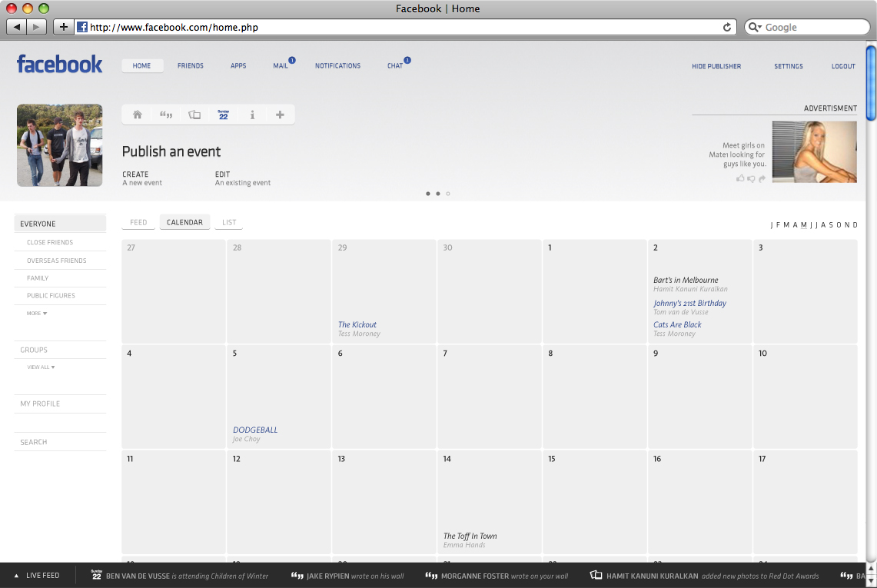Select the quote status icon in publisher toolbar

tap(166, 115)
